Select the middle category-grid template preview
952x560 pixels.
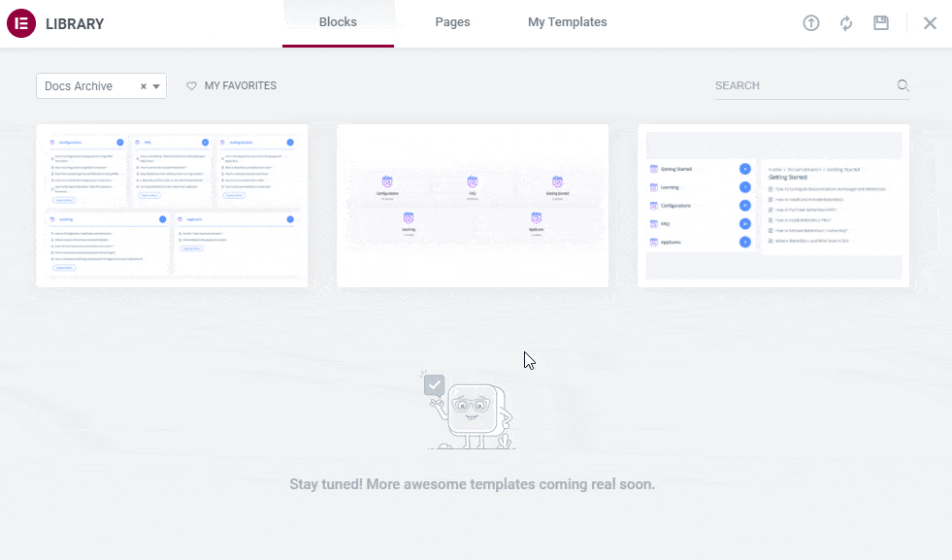coord(473,205)
